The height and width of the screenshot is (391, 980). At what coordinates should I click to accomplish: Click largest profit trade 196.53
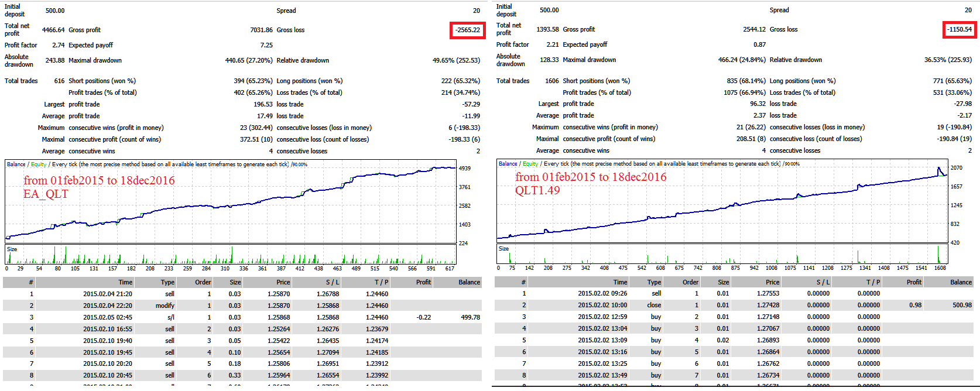pos(263,104)
